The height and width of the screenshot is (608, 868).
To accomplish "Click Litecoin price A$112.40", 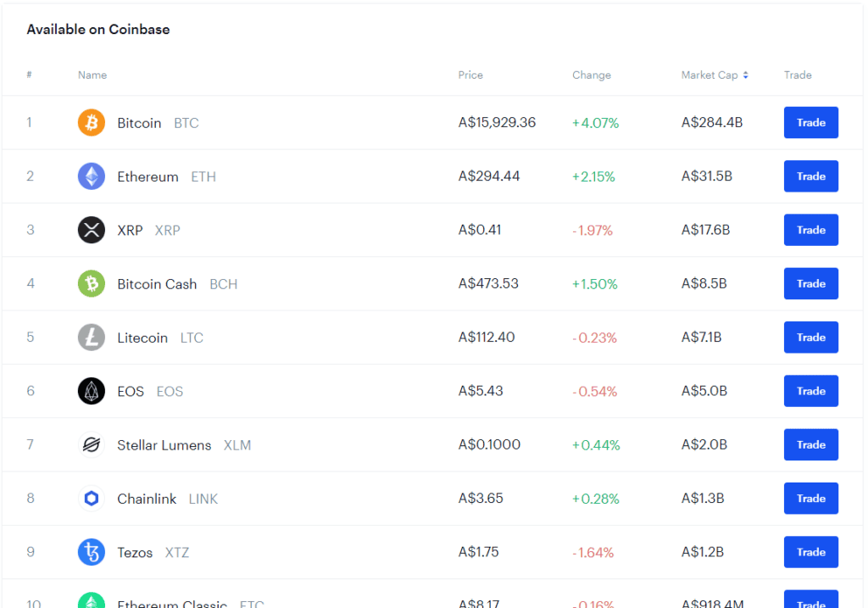I will 487,337.
